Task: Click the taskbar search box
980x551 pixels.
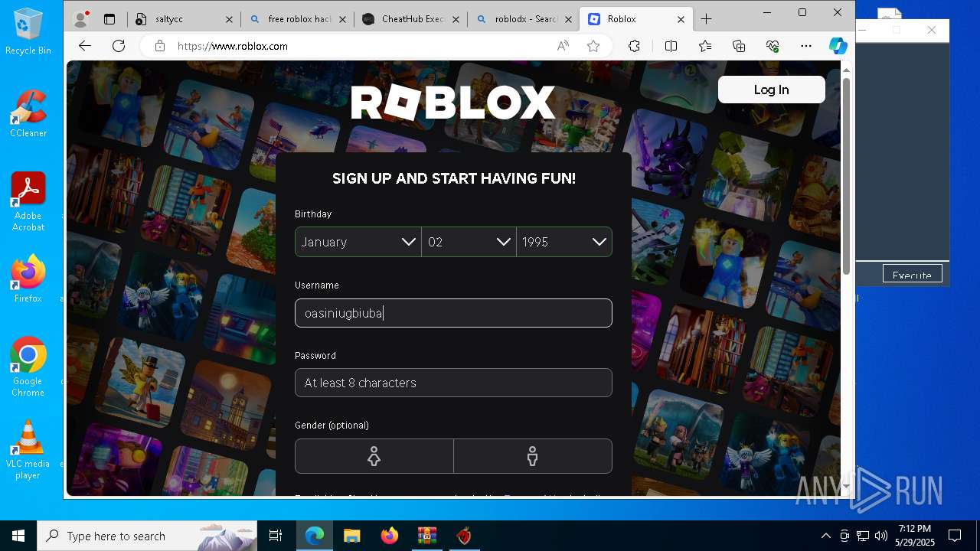Action: (x=147, y=536)
